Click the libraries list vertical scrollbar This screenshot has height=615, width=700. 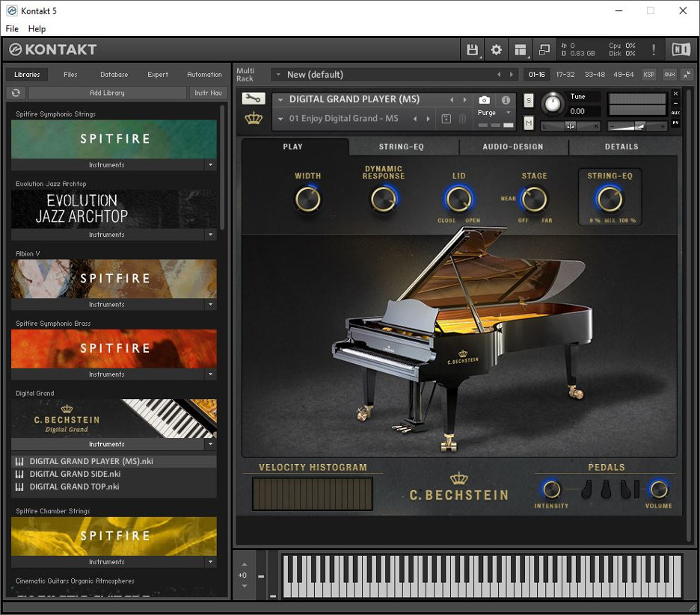pos(222,167)
